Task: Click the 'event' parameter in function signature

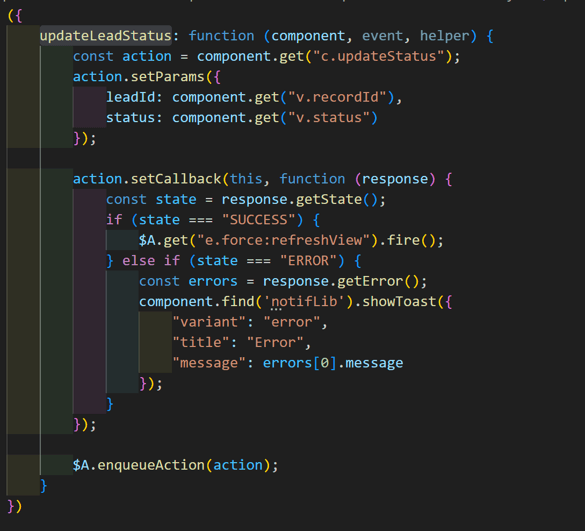Action: point(382,36)
